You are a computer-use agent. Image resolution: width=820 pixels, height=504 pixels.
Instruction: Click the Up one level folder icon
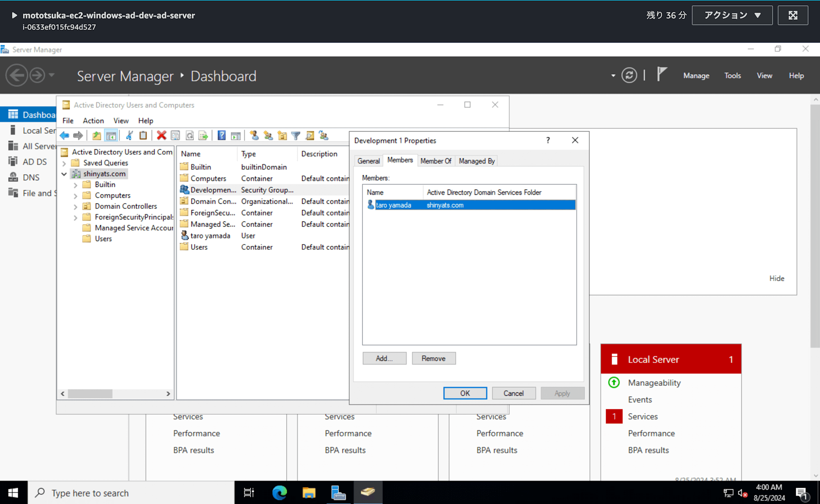97,135
